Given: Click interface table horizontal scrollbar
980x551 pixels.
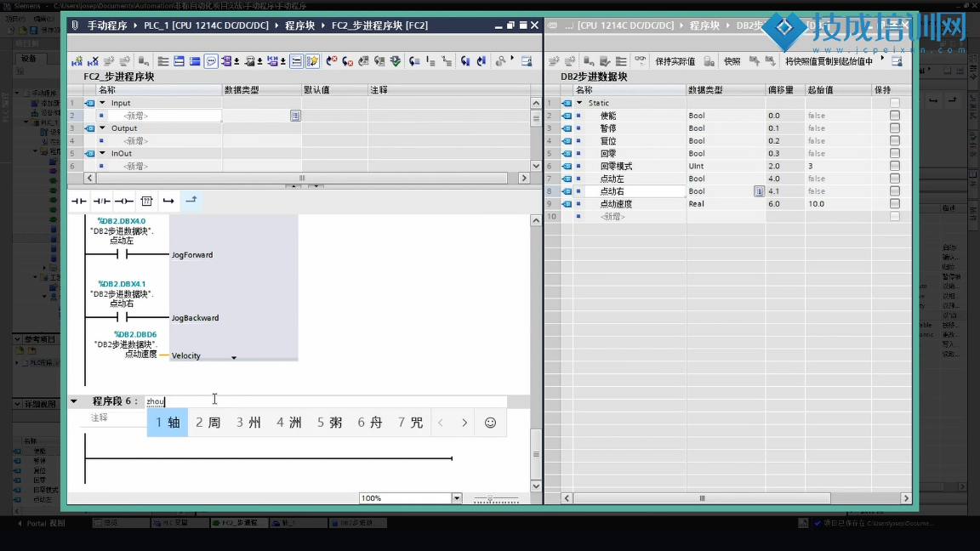Looking at the screenshot, I should point(302,178).
